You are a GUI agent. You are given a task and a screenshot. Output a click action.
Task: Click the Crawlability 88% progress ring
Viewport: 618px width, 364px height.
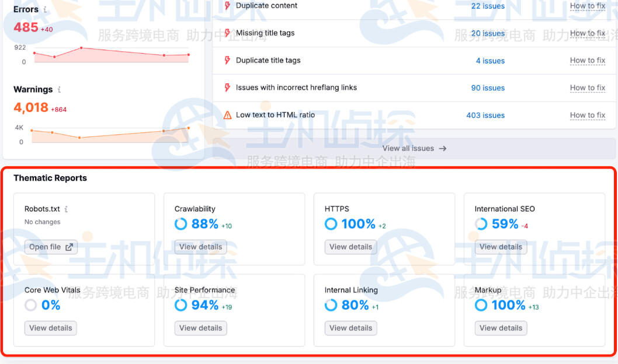(181, 224)
